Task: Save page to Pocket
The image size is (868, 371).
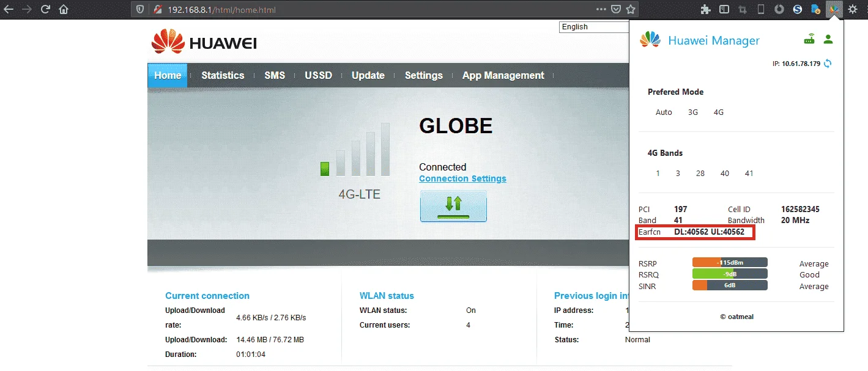Action: (x=616, y=9)
